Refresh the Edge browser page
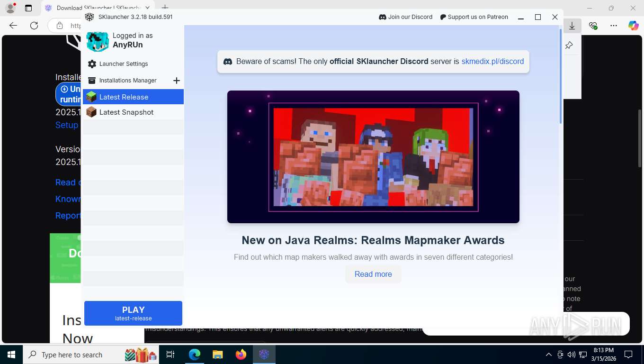 pos(34,26)
